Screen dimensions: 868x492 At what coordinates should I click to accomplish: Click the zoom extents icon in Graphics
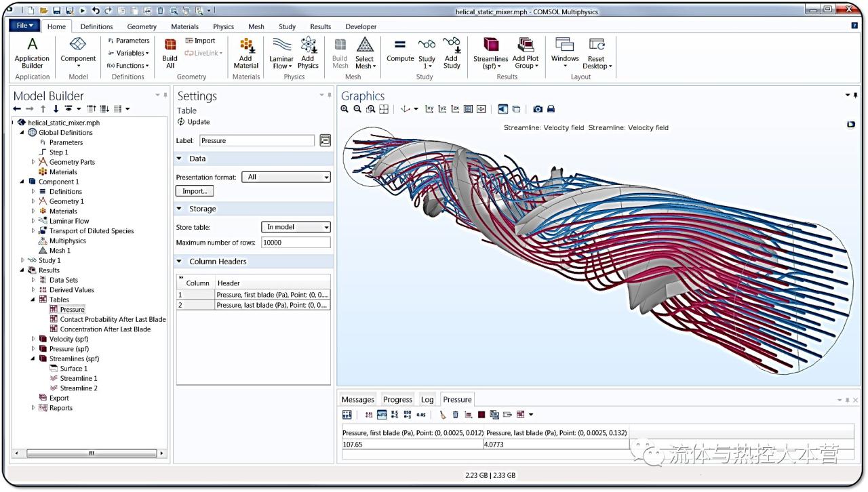tap(384, 109)
